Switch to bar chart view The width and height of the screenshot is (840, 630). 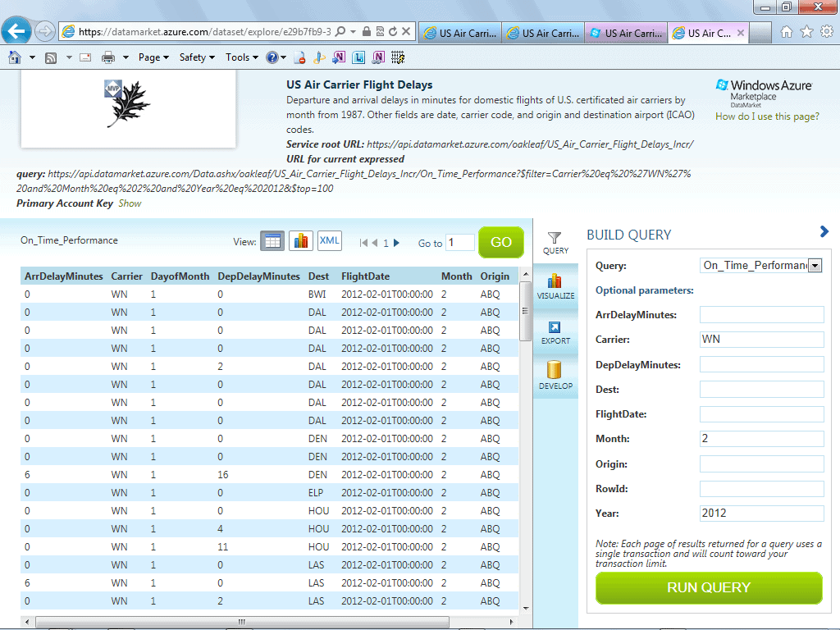301,240
